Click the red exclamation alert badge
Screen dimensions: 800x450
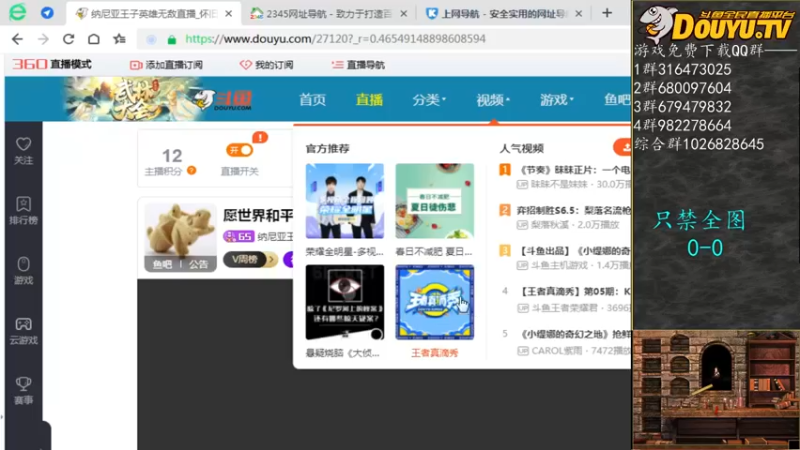(x=260, y=137)
